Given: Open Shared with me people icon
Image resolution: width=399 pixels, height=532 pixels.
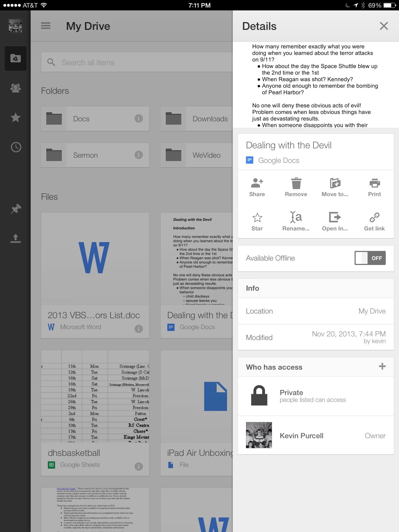Looking at the screenshot, I should tap(16, 88).
